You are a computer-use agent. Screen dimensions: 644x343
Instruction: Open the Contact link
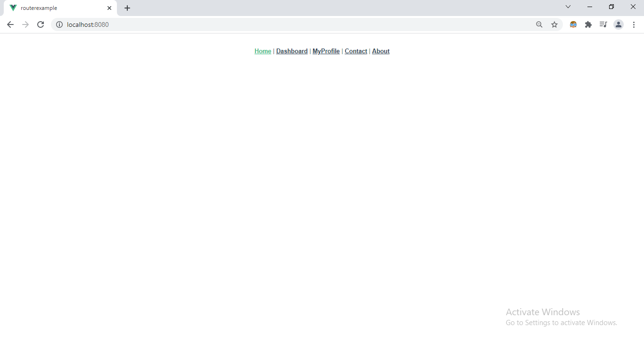coord(356,51)
